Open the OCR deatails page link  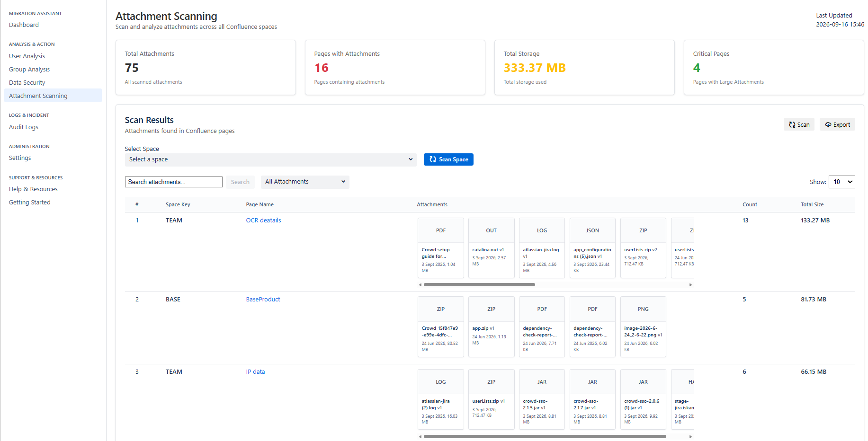coord(263,220)
